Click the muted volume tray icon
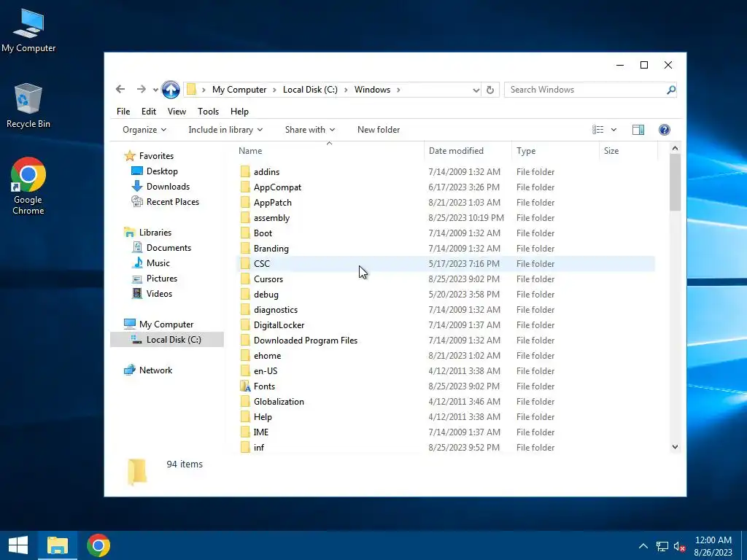Image resolution: width=747 pixels, height=560 pixels. point(679,546)
